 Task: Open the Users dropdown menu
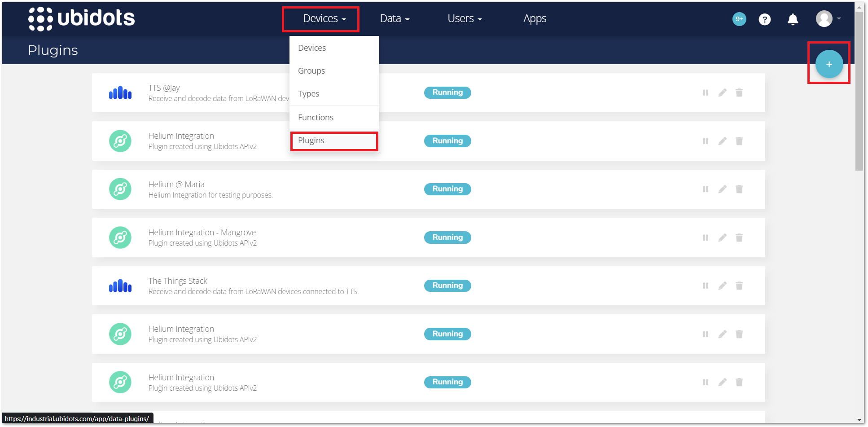click(x=464, y=18)
